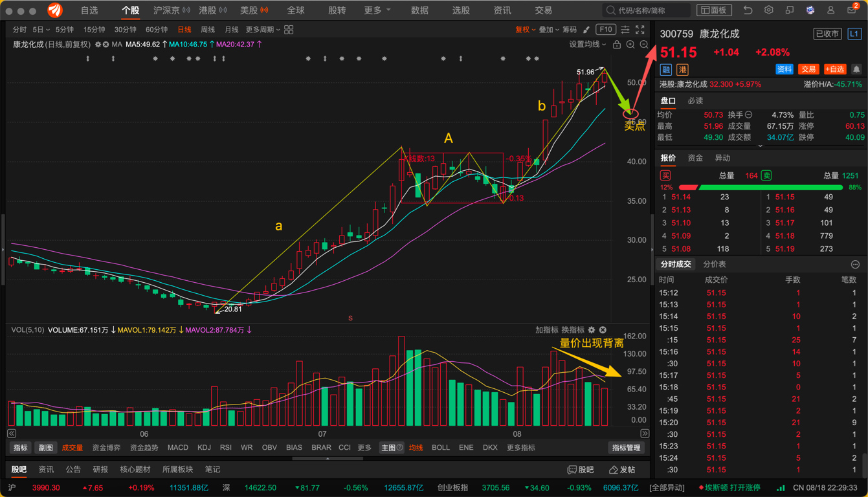The height and width of the screenshot is (497, 868).
Task: Click the orange 交易 trade button
Action: click(808, 69)
